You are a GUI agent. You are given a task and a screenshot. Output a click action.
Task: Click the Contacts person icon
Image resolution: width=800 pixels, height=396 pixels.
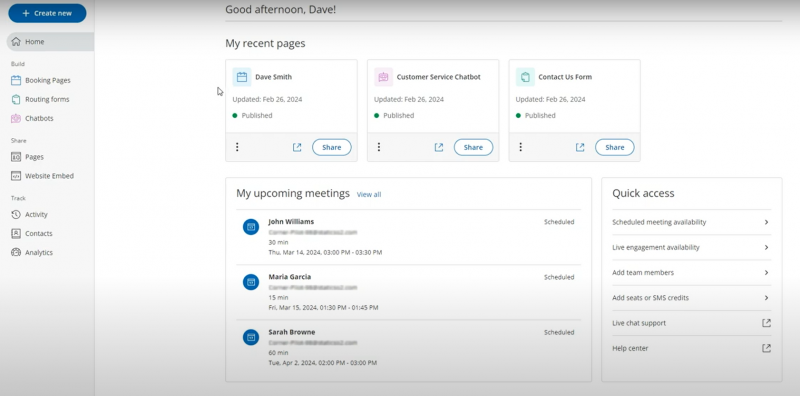pos(16,234)
